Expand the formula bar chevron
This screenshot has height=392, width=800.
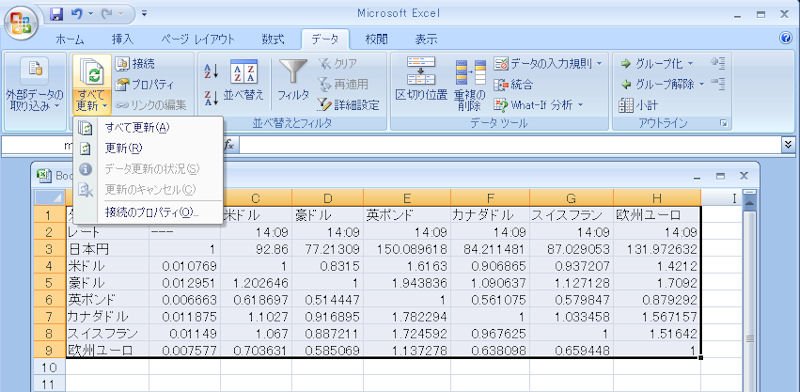788,145
